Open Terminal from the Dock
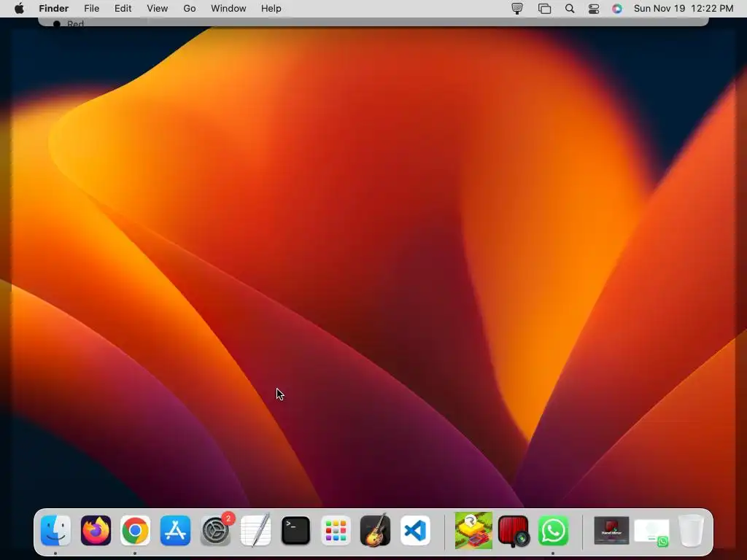This screenshot has width=747, height=560. pyautogui.click(x=295, y=530)
